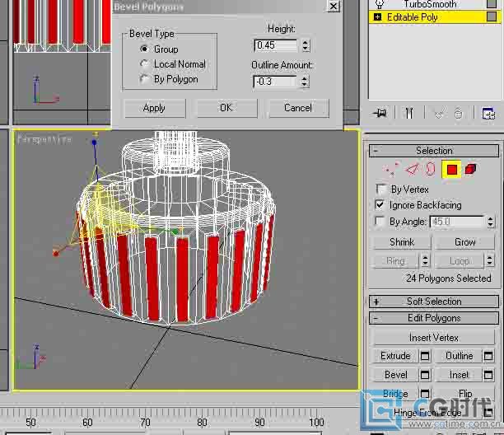
Task: Click the Loop button
Action: [x=460, y=260]
